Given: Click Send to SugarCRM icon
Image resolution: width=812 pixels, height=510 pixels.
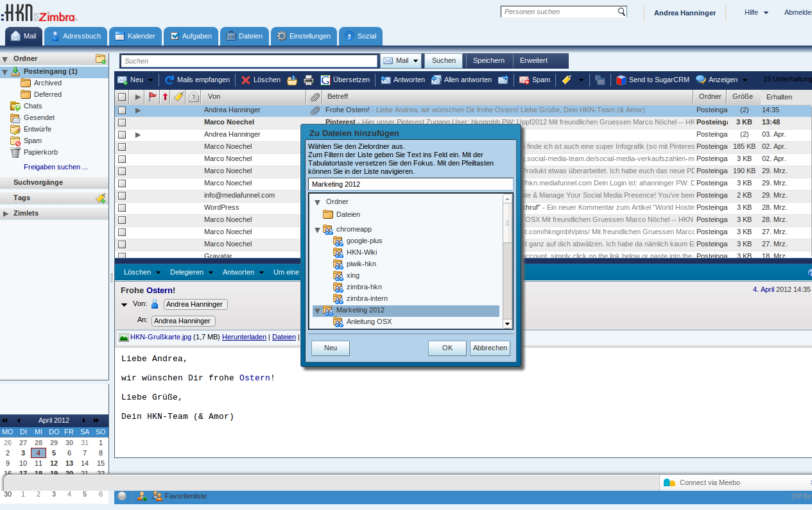Looking at the screenshot, I should point(653,80).
